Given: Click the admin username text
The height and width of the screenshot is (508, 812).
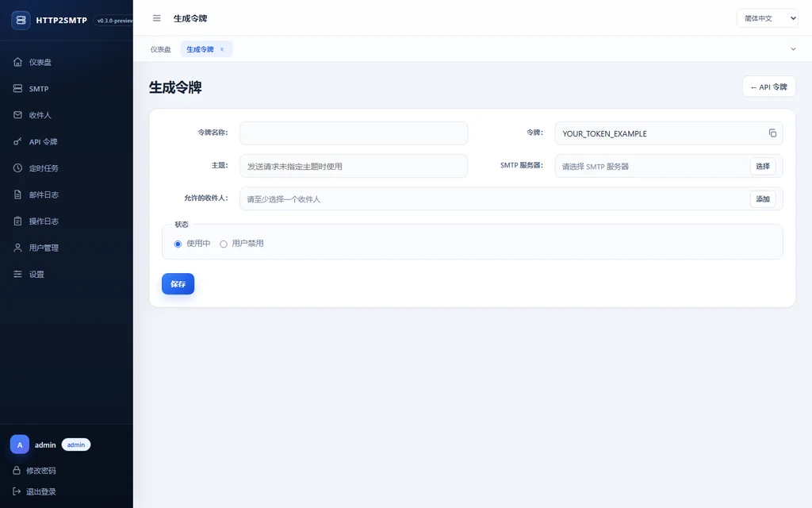Looking at the screenshot, I should click(45, 444).
